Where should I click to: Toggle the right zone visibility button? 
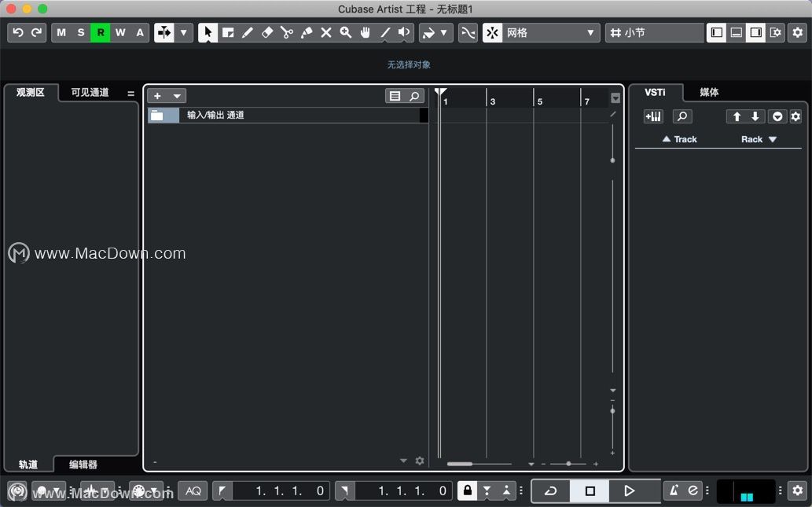tap(756, 33)
